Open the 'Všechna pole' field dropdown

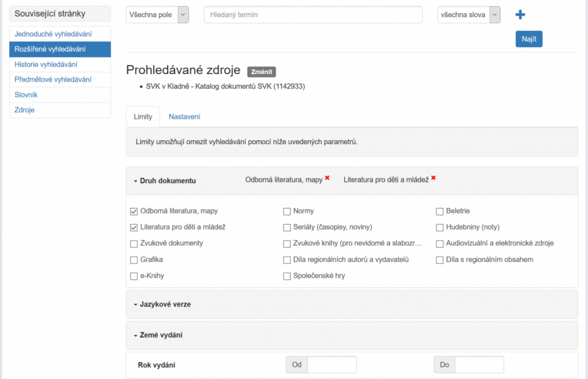click(157, 15)
